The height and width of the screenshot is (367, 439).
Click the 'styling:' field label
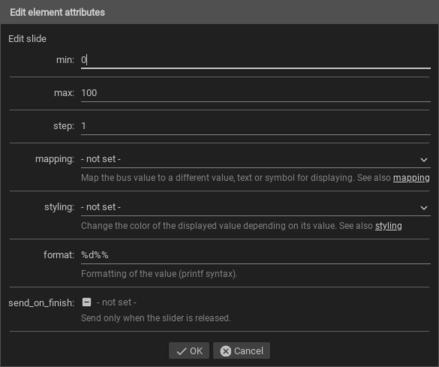tap(59, 207)
